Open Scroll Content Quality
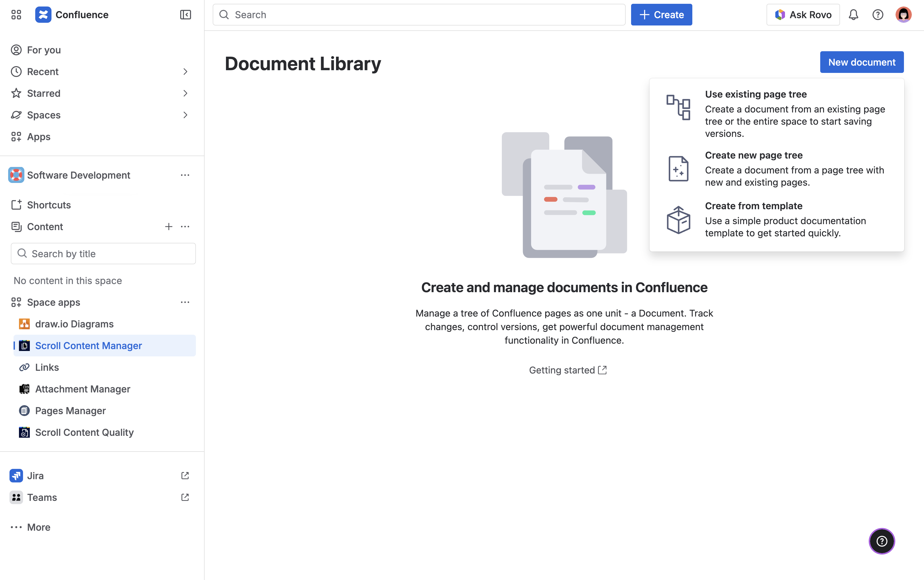 84,432
